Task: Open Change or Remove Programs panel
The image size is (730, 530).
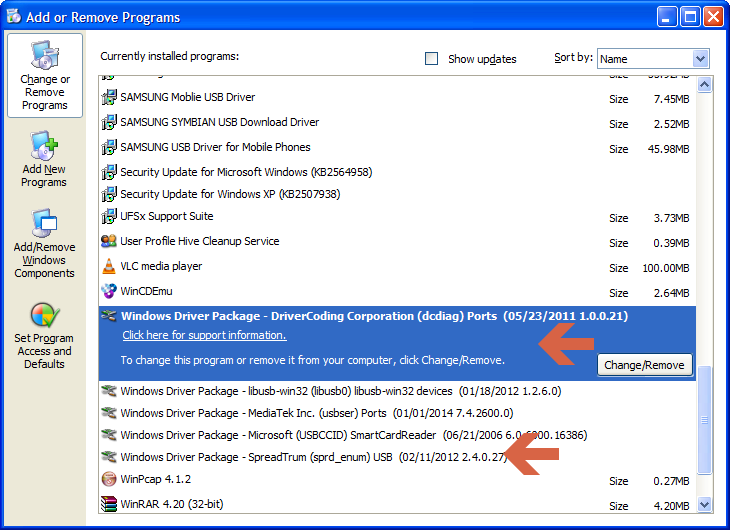Action: click(45, 75)
